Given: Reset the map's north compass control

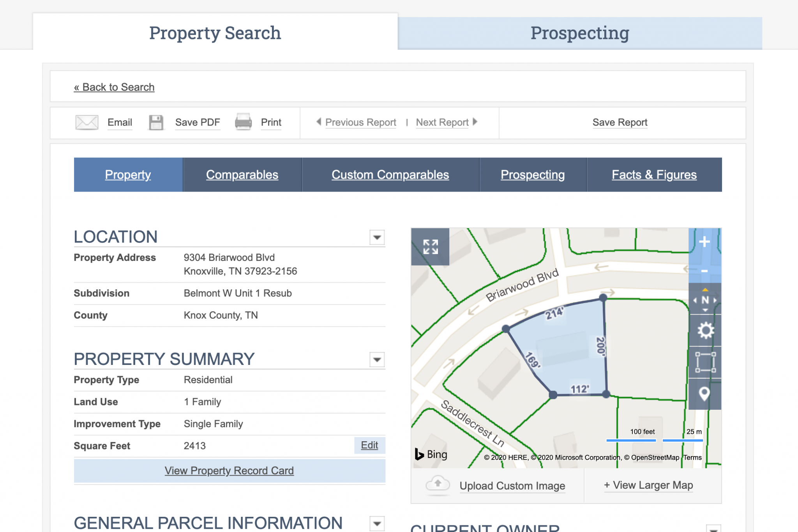Looking at the screenshot, I should click(705, 300).
